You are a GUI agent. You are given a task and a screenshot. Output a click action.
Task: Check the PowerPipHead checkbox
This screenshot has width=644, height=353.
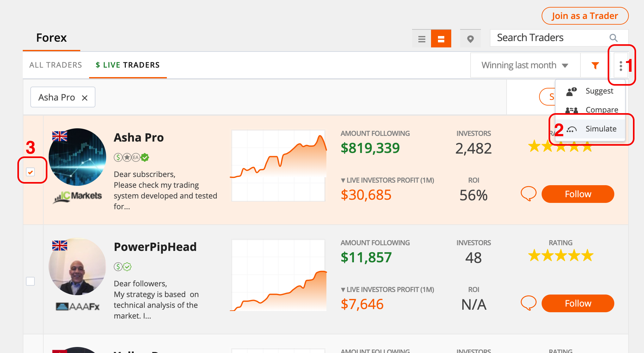30,281
